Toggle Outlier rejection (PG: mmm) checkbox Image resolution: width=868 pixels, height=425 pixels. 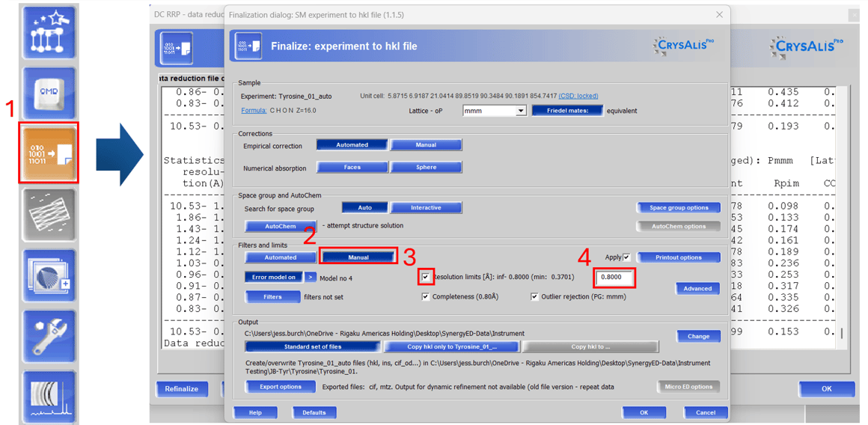pyautogui.click(x=534, y=296)
